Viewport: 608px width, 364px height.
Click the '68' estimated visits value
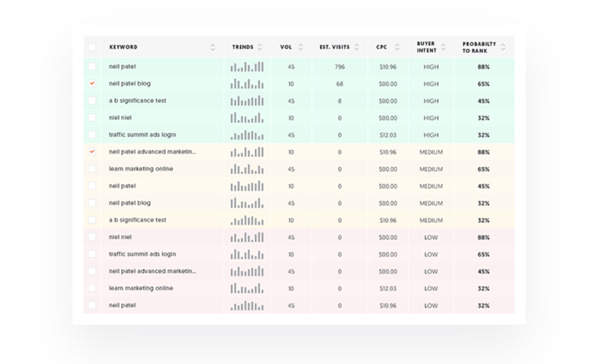(x=340, y=84)
